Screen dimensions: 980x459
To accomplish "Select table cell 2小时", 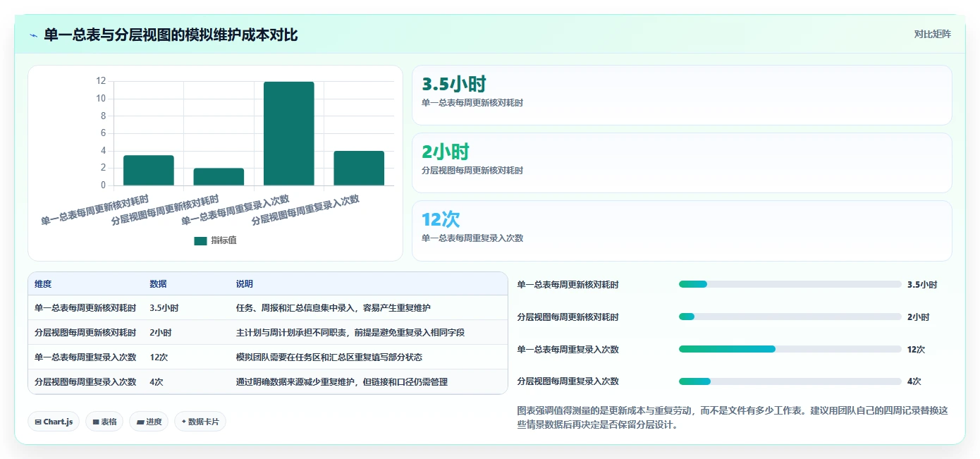I will point(161,332).
